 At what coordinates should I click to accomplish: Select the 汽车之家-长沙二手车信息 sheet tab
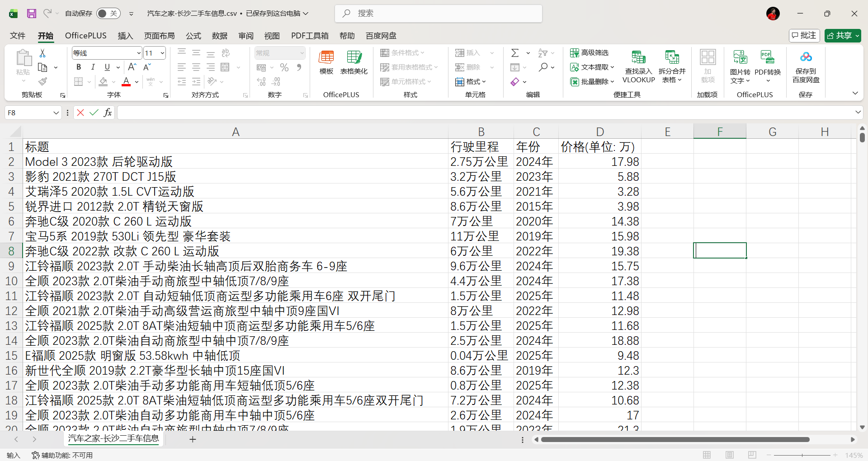[113, 438]
